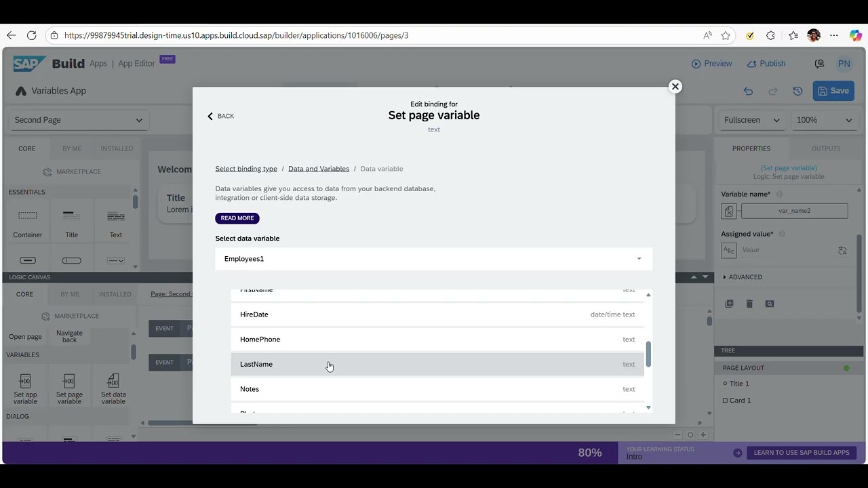Screen dimensions: 868x488
Task: Click the Assigned value input field
Action: pyautogui.click(x=787, y=250)
